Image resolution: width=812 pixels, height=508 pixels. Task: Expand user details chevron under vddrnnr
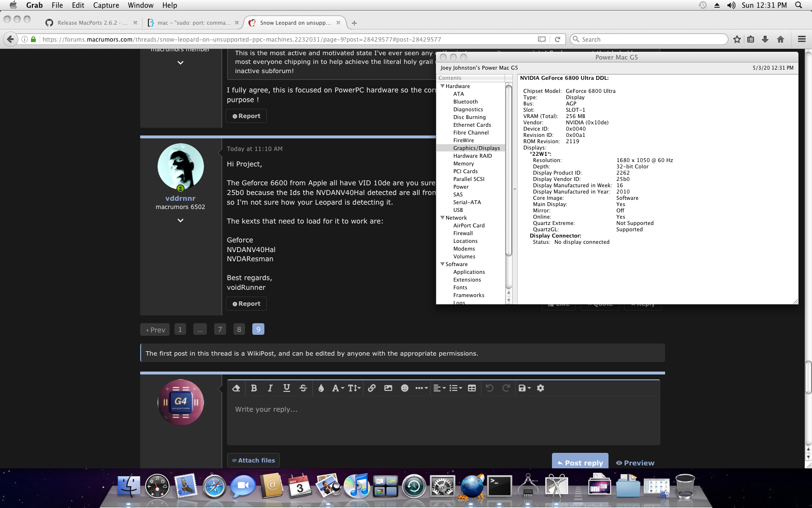[180, 220]
